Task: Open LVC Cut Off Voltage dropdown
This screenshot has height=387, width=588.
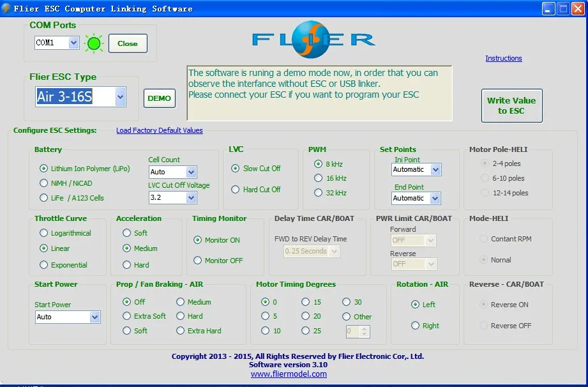Action: [191, 198]
